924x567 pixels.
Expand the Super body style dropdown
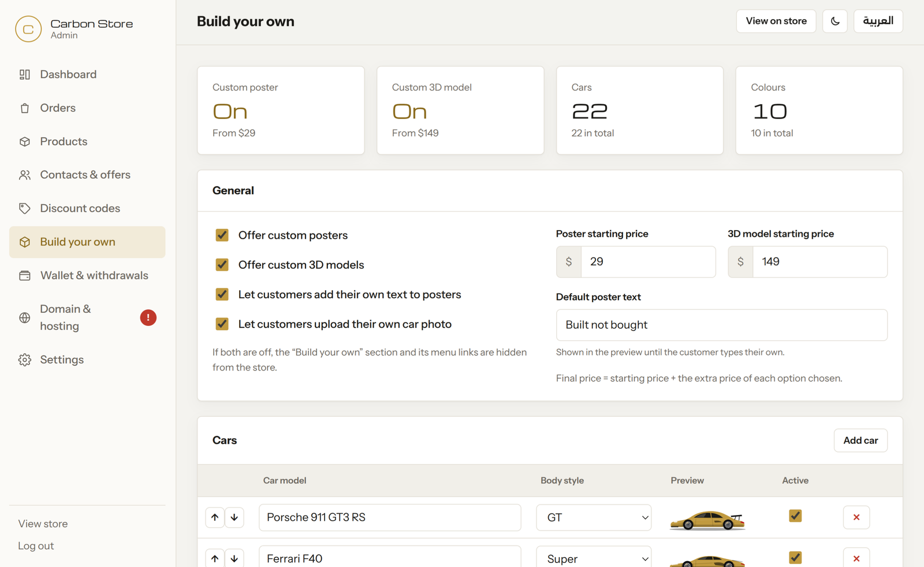(594, 558)
